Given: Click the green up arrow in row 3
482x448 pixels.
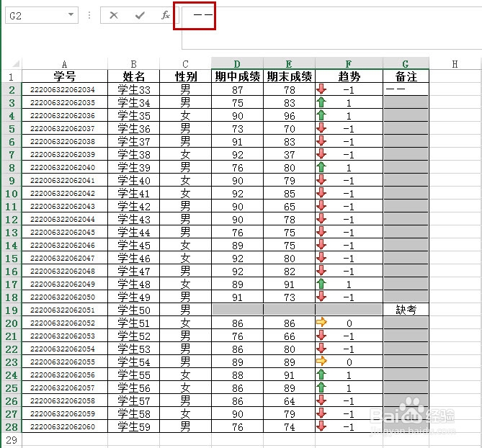Looking at the screenshot, I should click(321, 102).
